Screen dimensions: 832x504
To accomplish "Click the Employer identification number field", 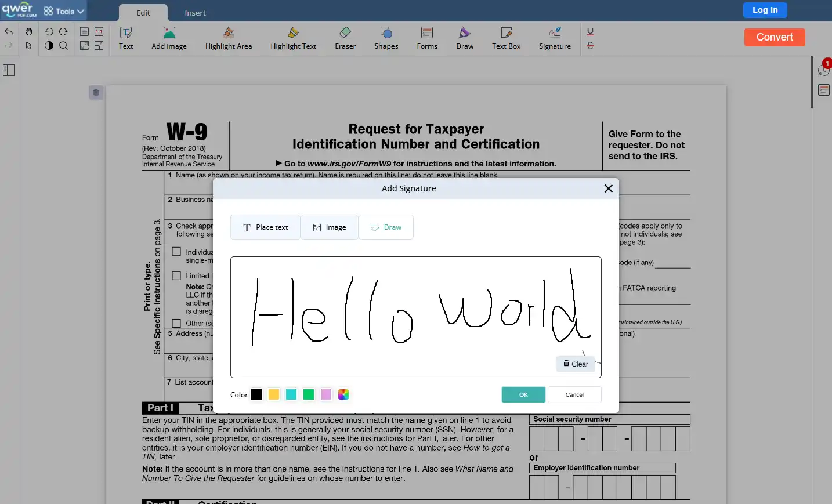I will tap(602, 488).
